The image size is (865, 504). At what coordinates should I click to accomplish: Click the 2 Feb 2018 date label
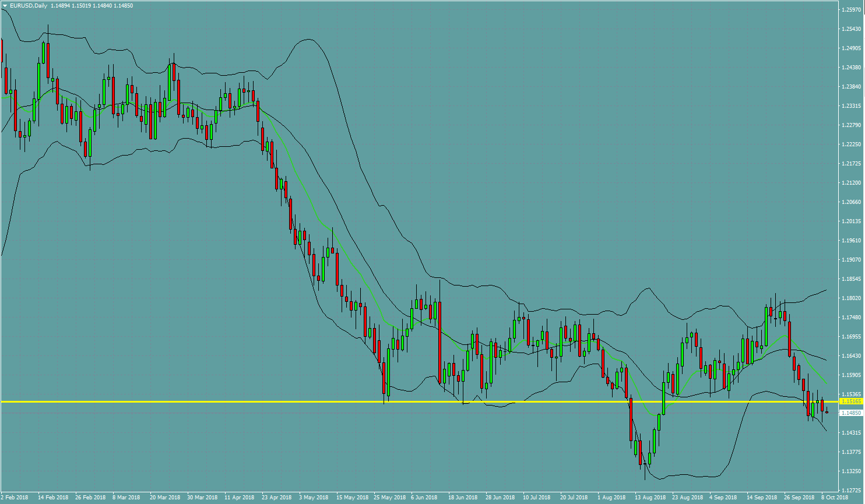coord(14,498)
